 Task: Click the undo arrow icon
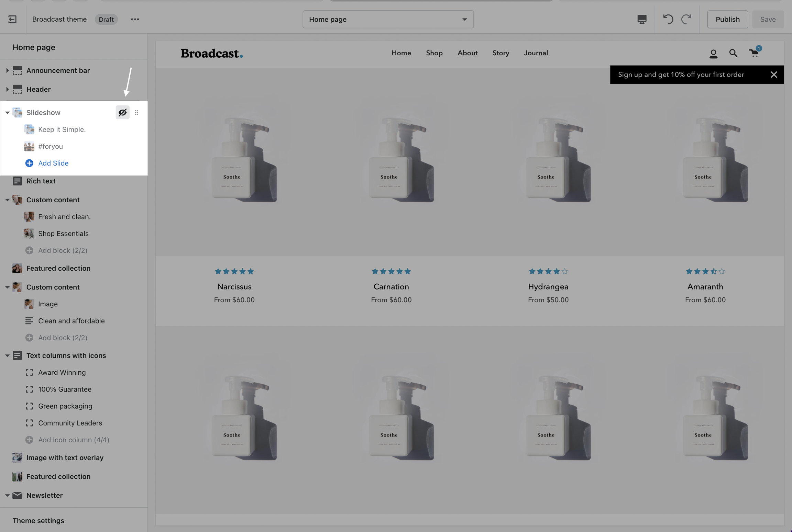click(x=668, y=19)
